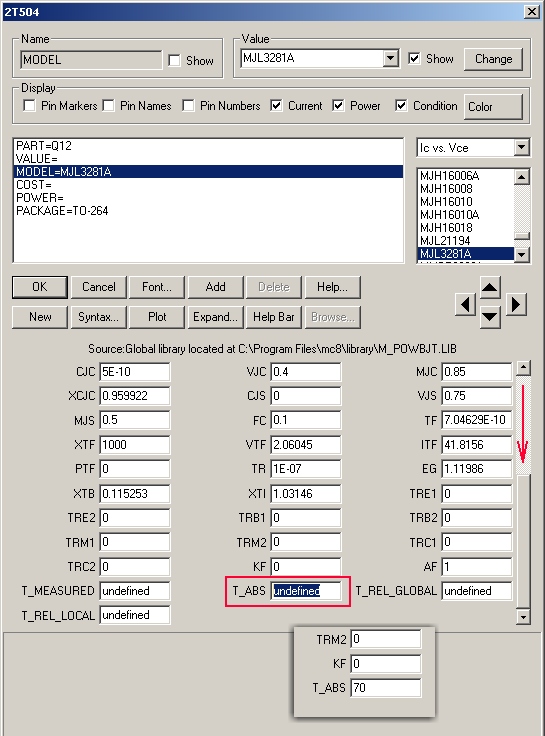This screenshot has width=545, height=736.
Task: Select MJL3281A in model list
Action: point(466,253)
